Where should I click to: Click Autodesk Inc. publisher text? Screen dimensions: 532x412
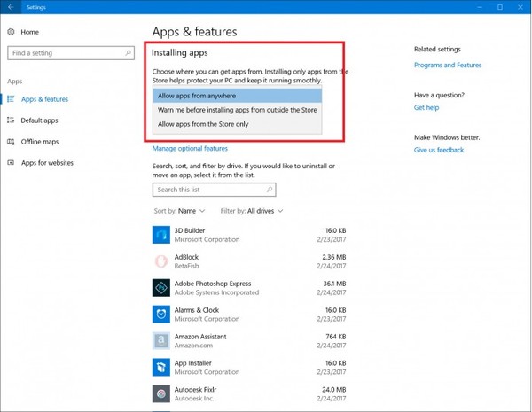pos(194,399)
